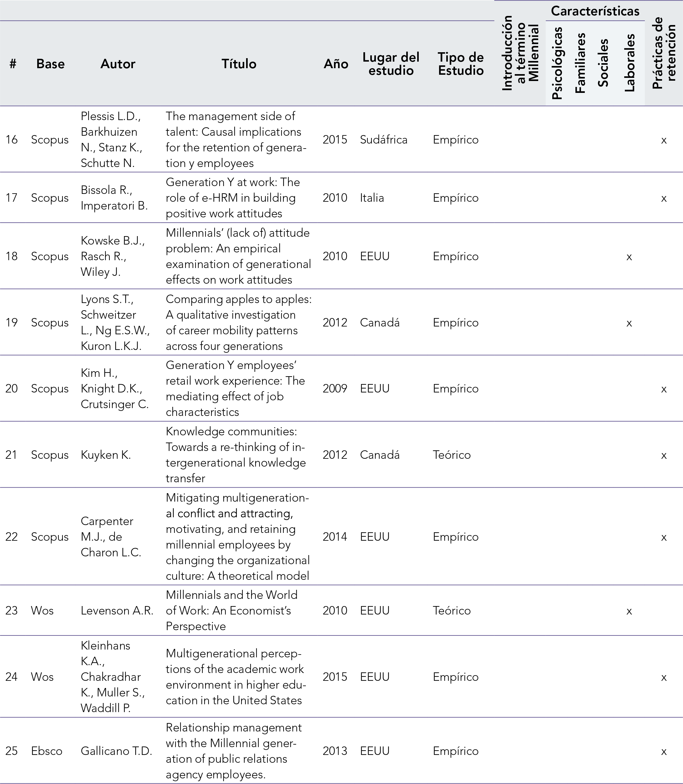Click 'Teórico' in row 21

451,455
